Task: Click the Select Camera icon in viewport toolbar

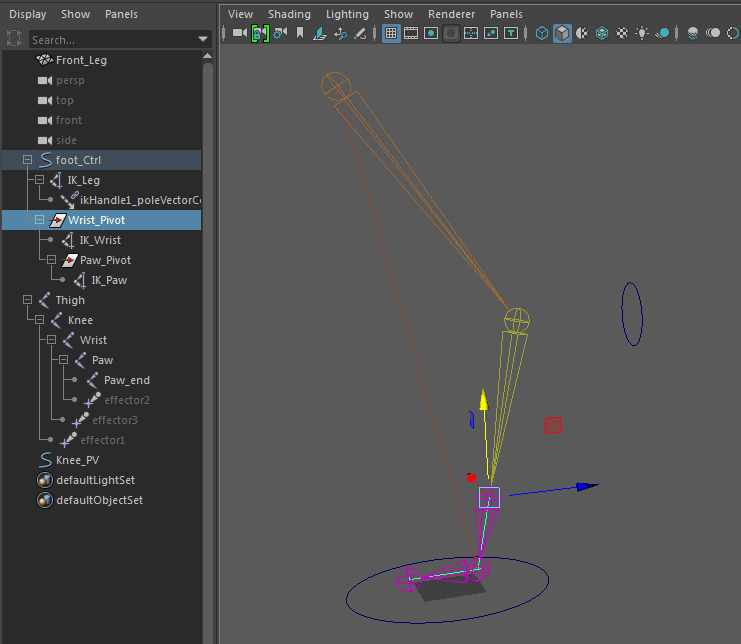Action: (240, 33)
